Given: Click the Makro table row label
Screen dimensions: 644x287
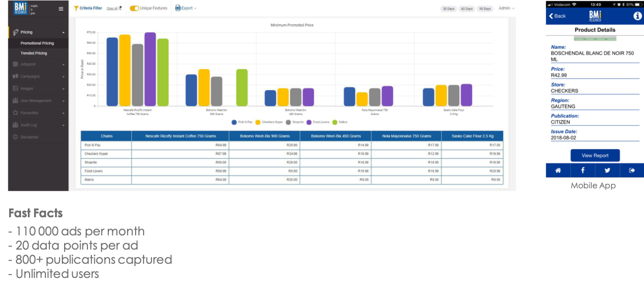Looking at the screenshot, I should click(x=88, y=180).
